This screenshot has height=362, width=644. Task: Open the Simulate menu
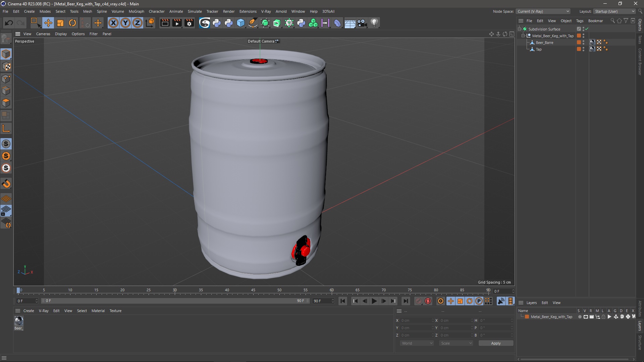click(x=195, y=11)
